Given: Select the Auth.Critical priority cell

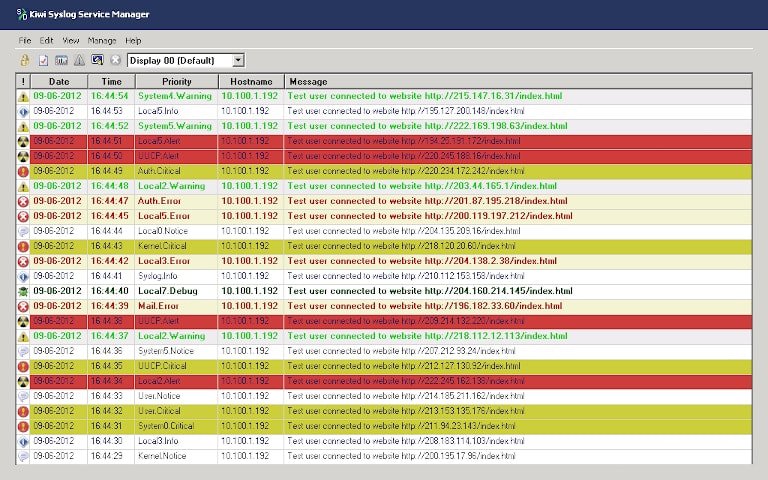Looking at the screenshot, I should 177,171.
